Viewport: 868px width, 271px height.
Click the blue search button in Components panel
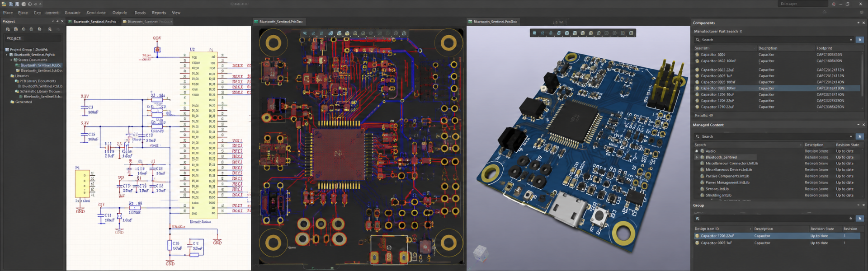(x=860, y=40)
